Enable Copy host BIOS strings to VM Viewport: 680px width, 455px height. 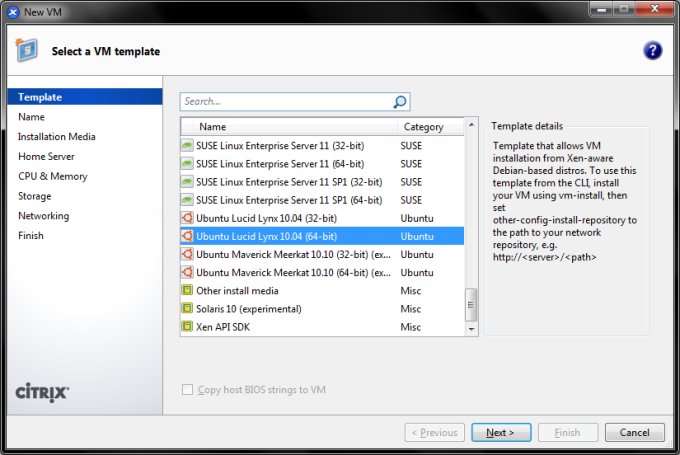pos(187,390)
